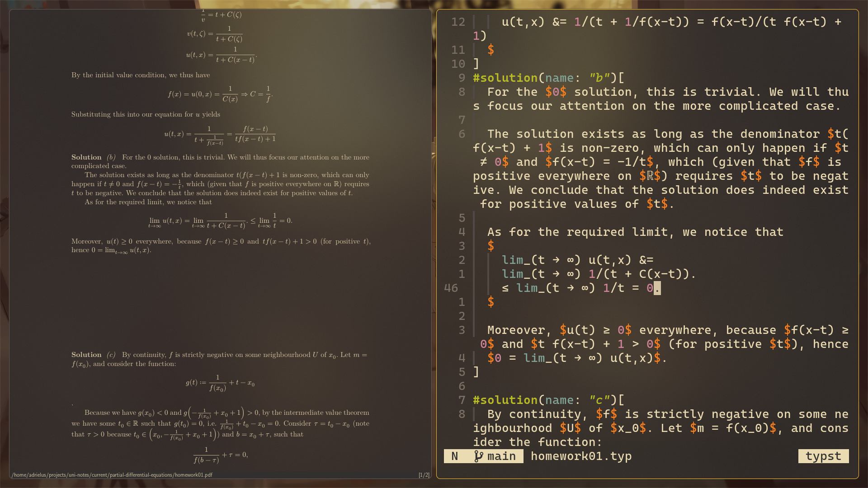Click the 'N' normal mode indicator

point(455,456)
